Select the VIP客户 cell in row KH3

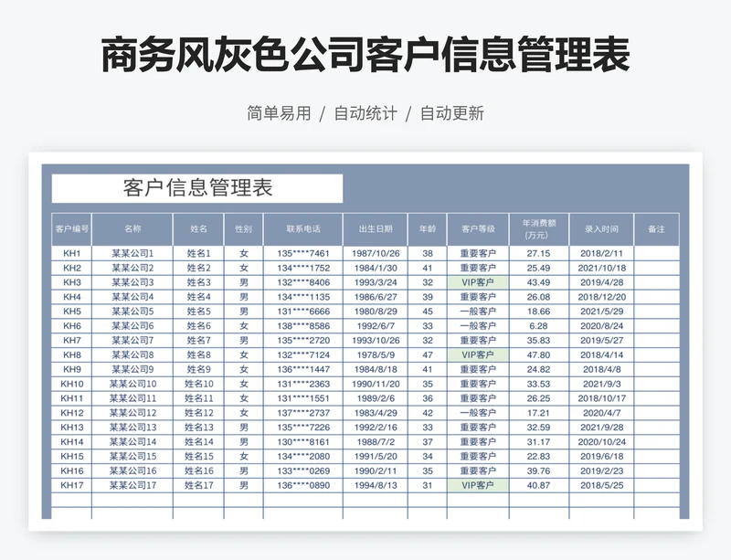tap(478, 282)
